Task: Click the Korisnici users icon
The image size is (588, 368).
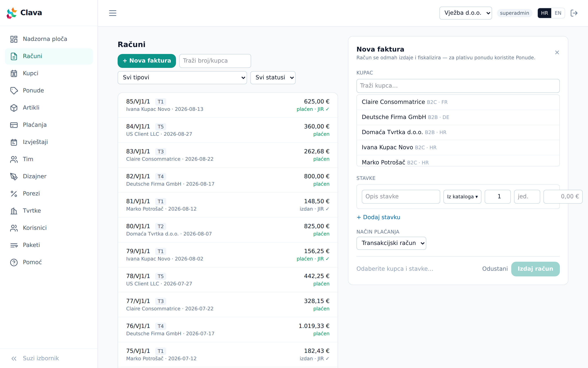Action: tap(14, 228)
